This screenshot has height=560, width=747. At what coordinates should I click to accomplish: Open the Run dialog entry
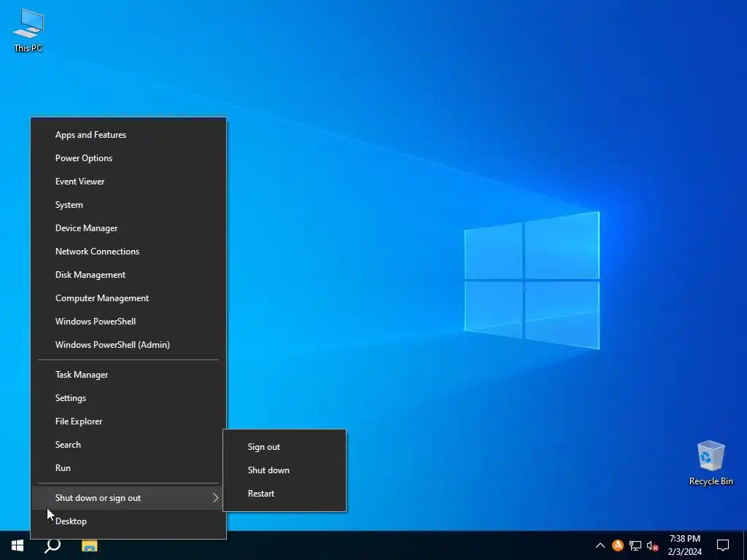click(128, 468)
